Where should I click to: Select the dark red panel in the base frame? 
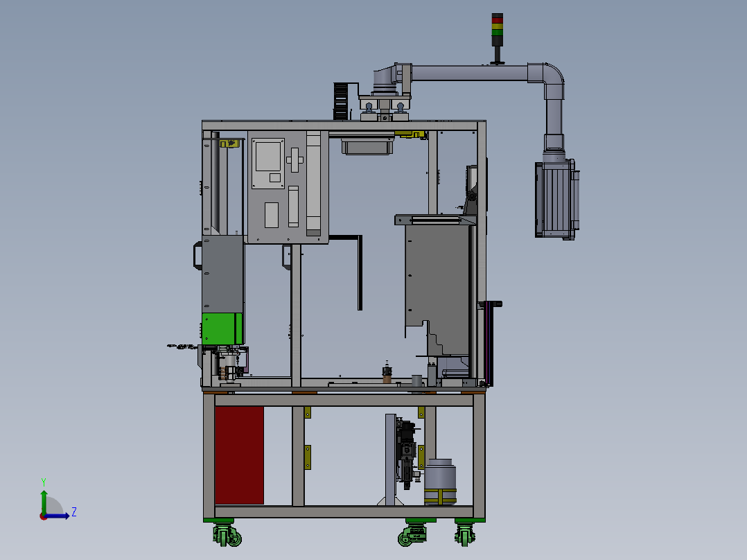pos(239,455)
